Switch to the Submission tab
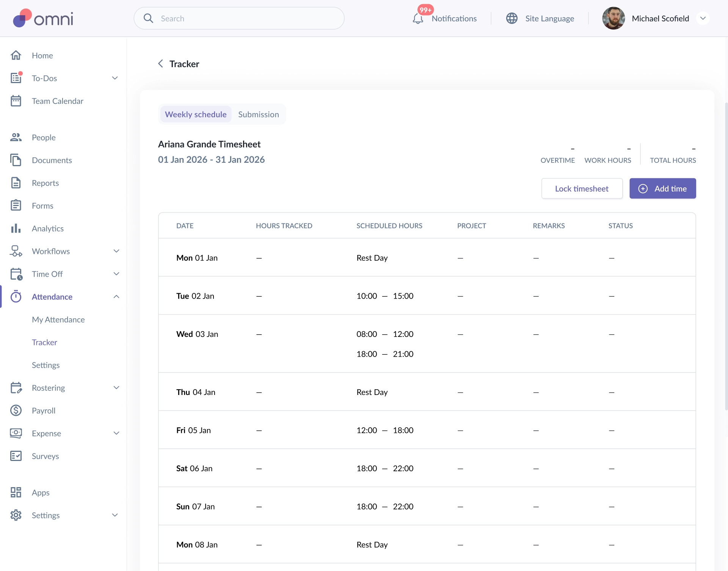 259,114
